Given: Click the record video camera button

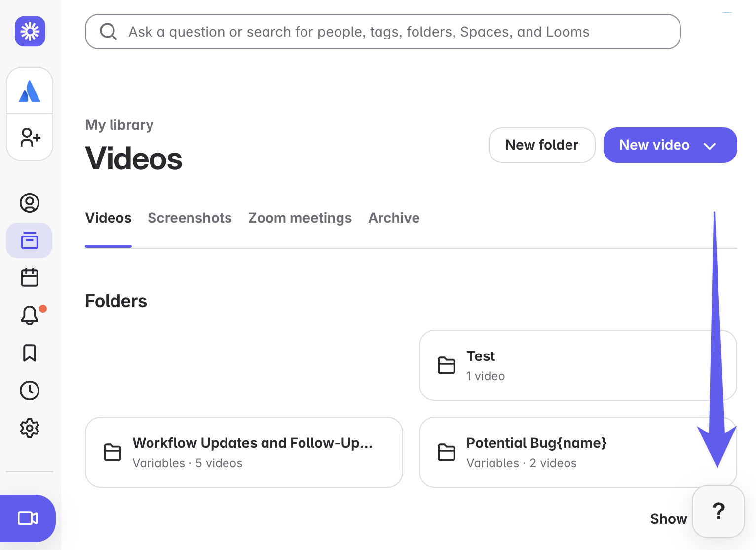Looking at the screenshot, I should [x=28, y=518].
